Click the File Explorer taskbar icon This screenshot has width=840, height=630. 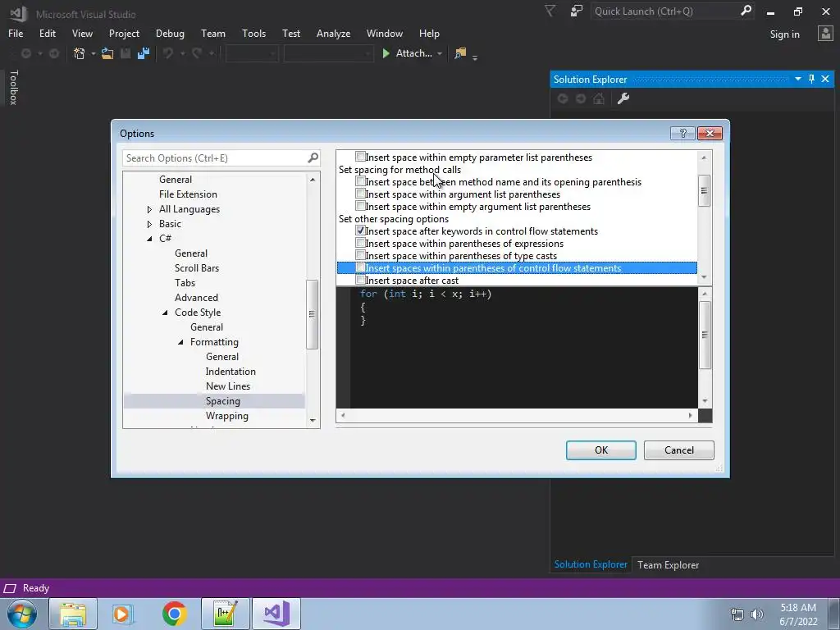73,614
